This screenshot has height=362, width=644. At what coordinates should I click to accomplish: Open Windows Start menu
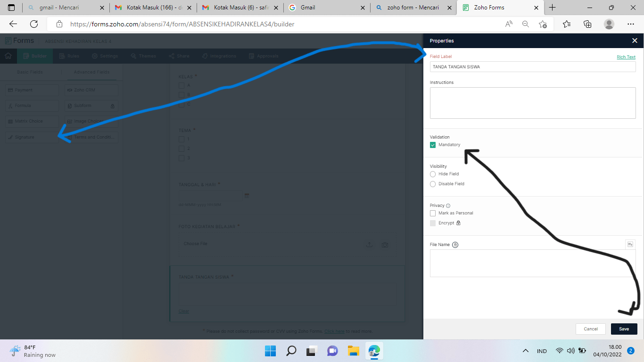click(270, 351)
